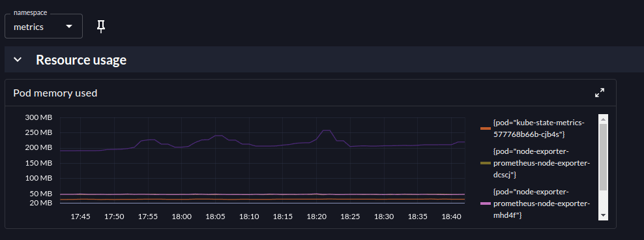Click the Resource usage section heading
This screenshot has height=240, width=644.
pyautogui.click(x=81, y=59)
